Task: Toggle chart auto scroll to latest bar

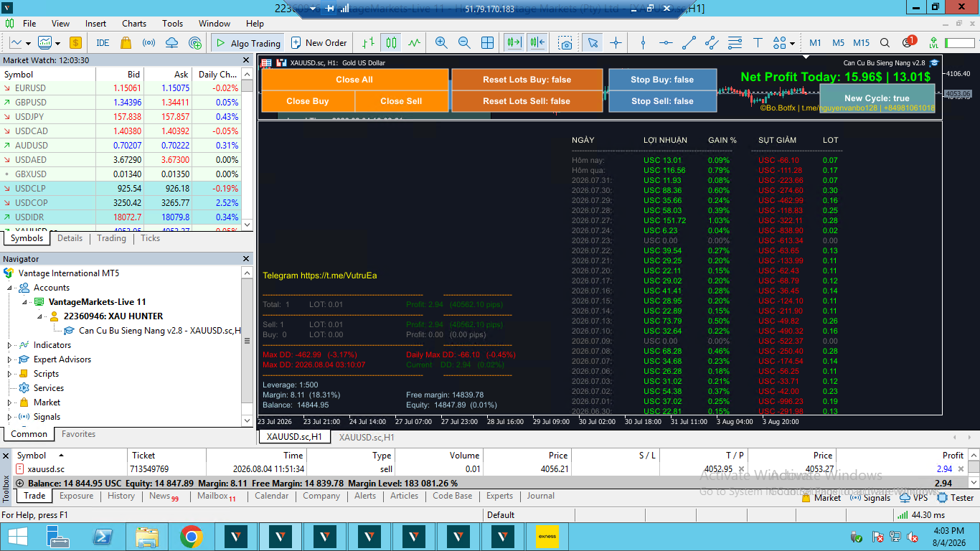Action: coord(513,43)
